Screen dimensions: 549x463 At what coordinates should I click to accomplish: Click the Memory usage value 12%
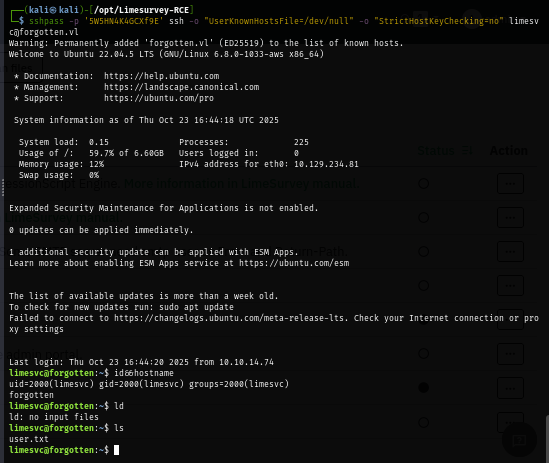96,164
